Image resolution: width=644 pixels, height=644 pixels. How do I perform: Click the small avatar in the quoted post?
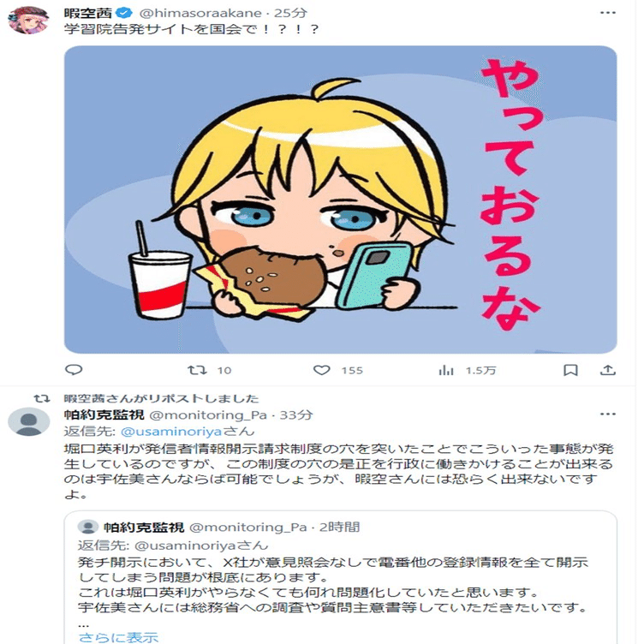(87, 527)
